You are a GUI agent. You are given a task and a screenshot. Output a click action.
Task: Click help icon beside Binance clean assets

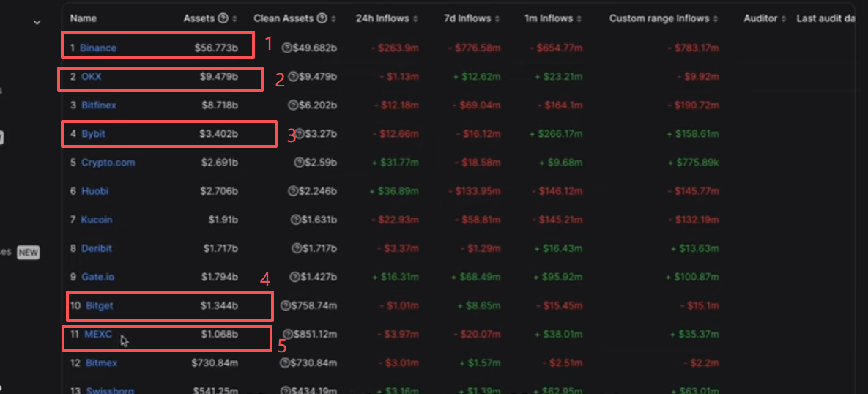(x=286, y=48)
